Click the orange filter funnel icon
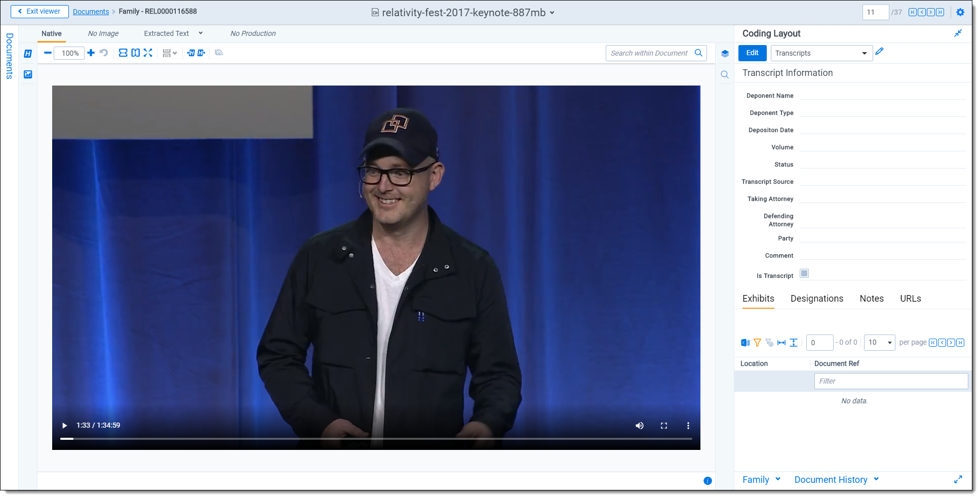This screenshot has width=980, height=498. (757, 343)
